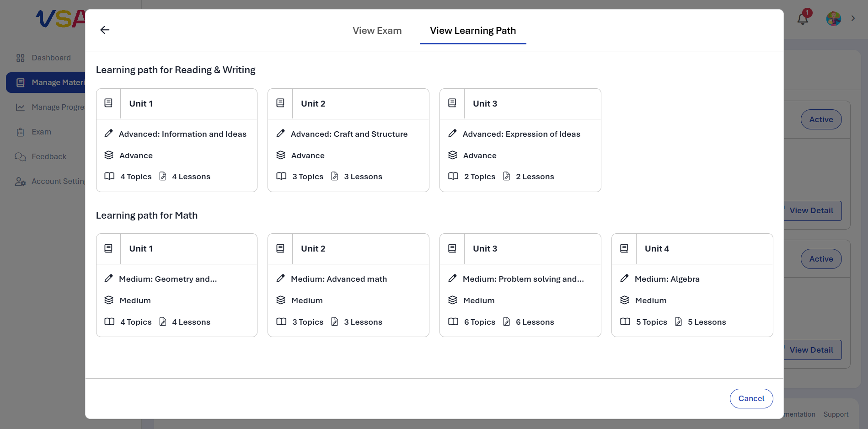868x429 pixels.
Task: Click the user avatar in the header
Action: click(834, 18)
